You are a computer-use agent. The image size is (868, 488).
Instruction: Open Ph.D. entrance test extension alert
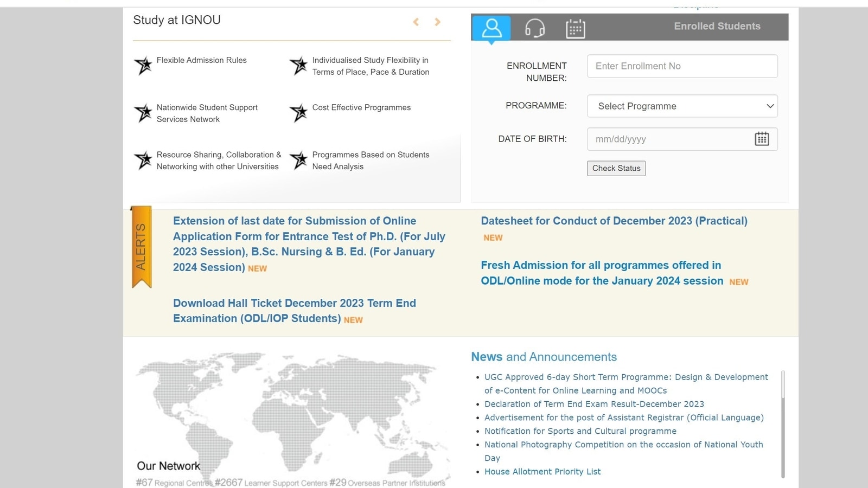tap(309, 244)
